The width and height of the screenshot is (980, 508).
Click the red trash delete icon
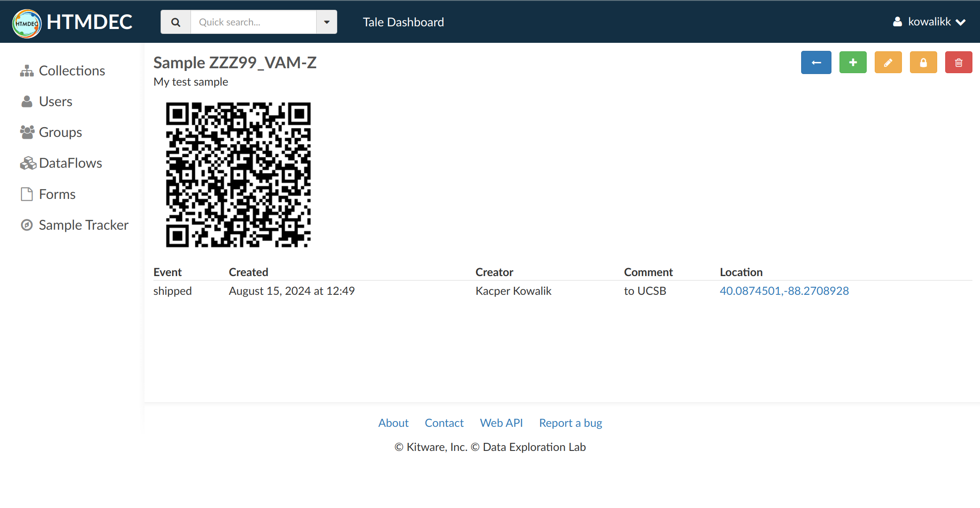coord(958,62)
